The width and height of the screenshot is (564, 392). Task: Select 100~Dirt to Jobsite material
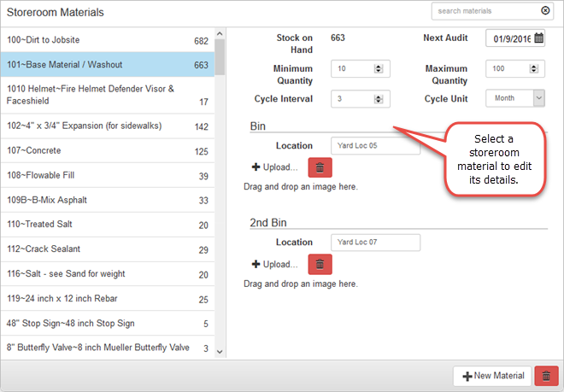(x=107, y=41)
